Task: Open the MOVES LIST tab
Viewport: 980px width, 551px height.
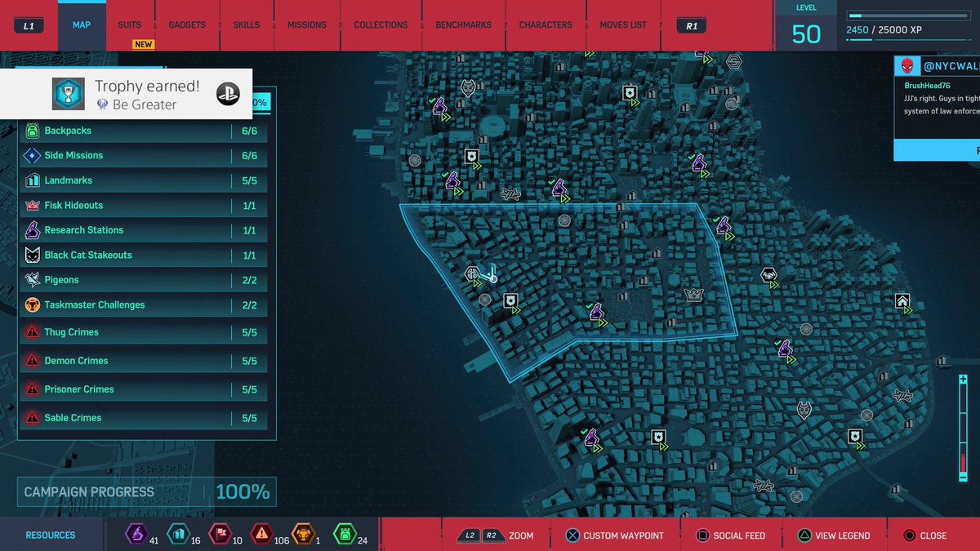Action: click(x=623, y=25)
